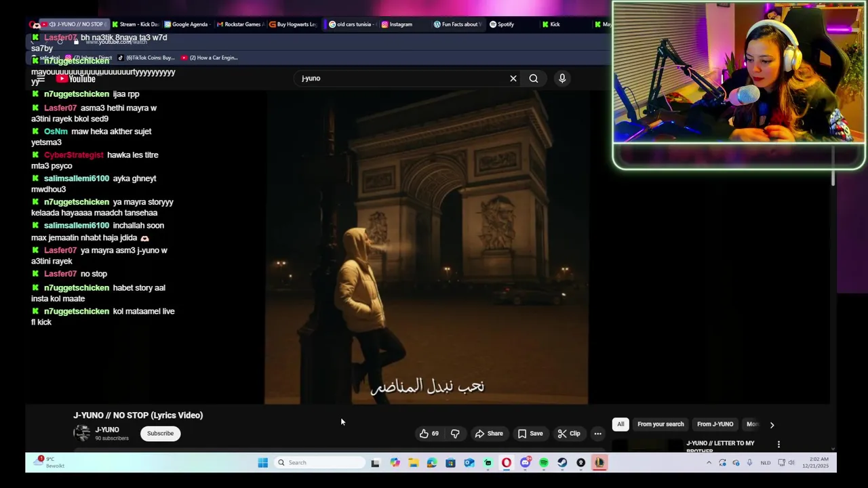The width and height of the screenshot is (868, 488).
Task: Open TikTok Coins bookmark
Action: tap(146, 58)
